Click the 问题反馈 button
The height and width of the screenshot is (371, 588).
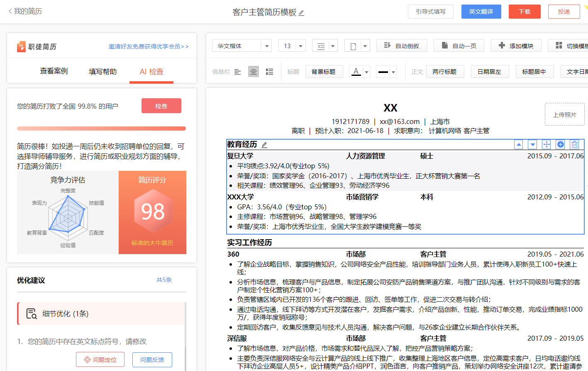coord(152,359)
